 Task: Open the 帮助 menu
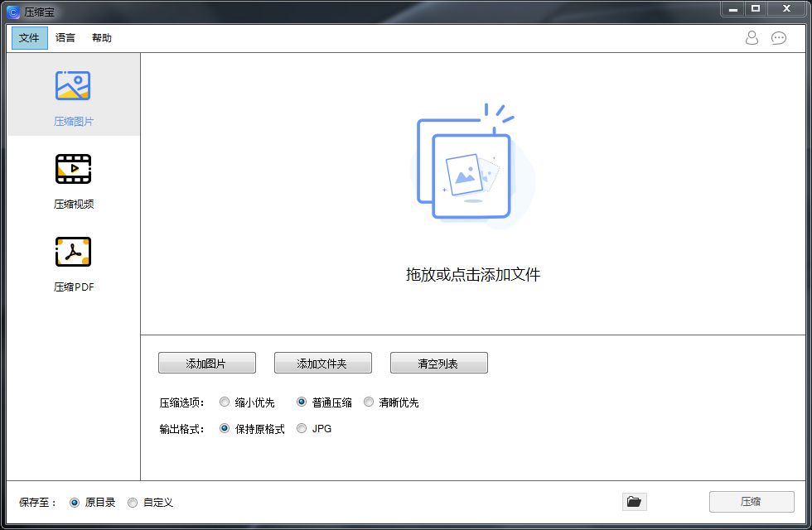102,37
